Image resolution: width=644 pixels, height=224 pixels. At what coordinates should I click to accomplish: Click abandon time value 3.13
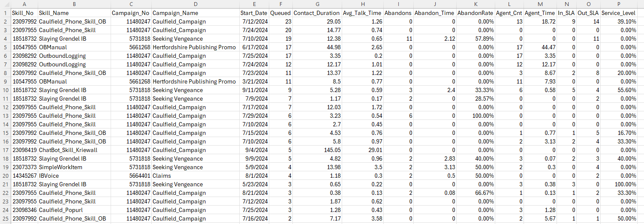(x=435, y=167)
